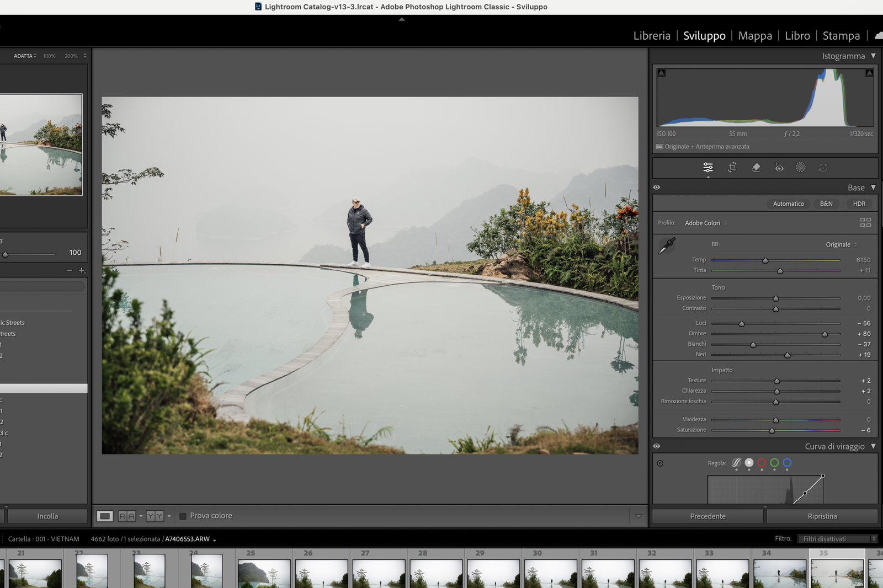Open the Red eye correction tool
Viewport: 883px width, 588px height.
779,168
